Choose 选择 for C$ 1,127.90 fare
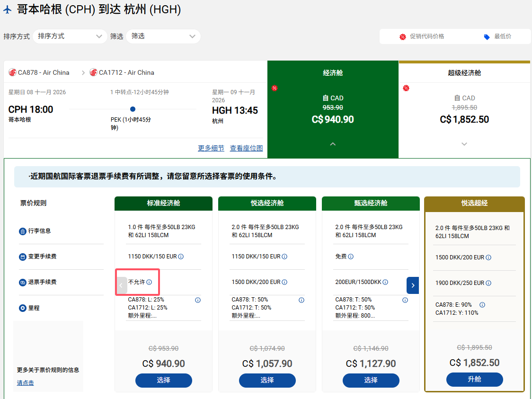Screen dimensions: 532x399 tap(371, 381)
